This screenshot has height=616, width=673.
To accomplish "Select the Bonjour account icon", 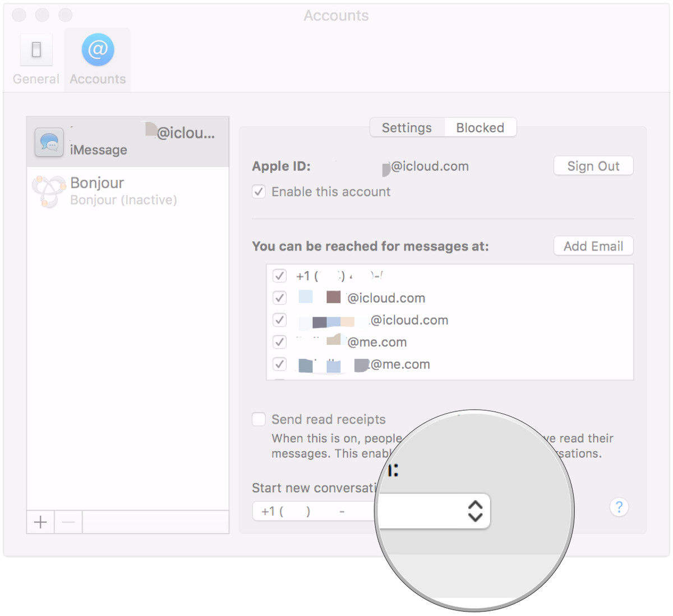I will pyautogui.click(x=49, y=191).
